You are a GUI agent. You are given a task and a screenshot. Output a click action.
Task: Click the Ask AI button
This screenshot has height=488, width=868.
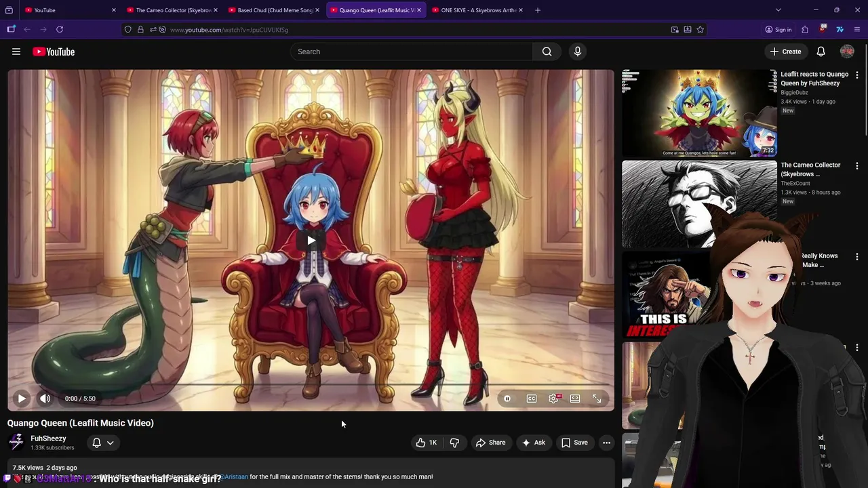(x=533, y=443)
